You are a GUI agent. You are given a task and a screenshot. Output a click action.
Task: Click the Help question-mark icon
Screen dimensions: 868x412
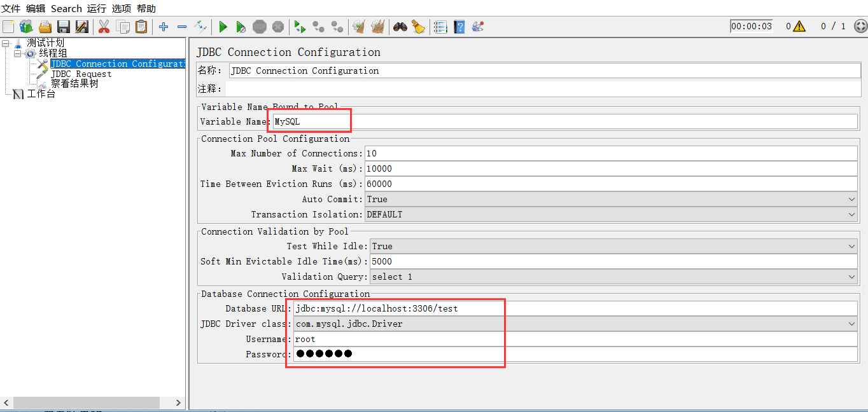tap(459, 27)
